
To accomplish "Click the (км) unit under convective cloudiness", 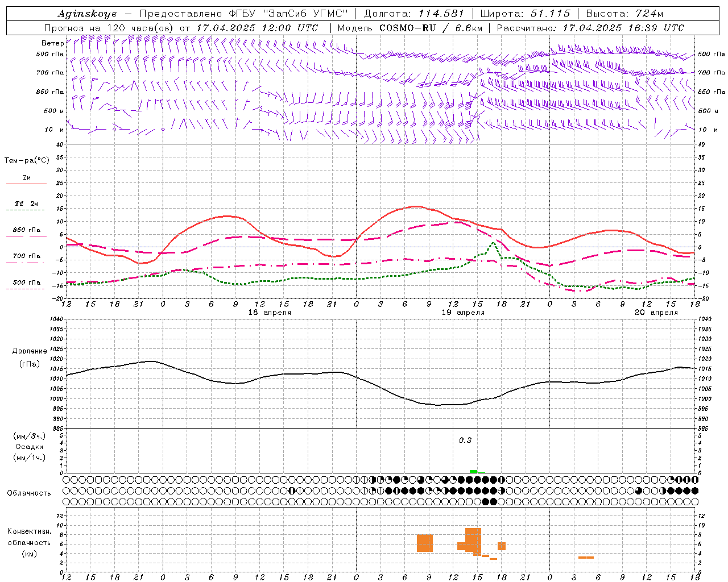I will tap(30, 554).
